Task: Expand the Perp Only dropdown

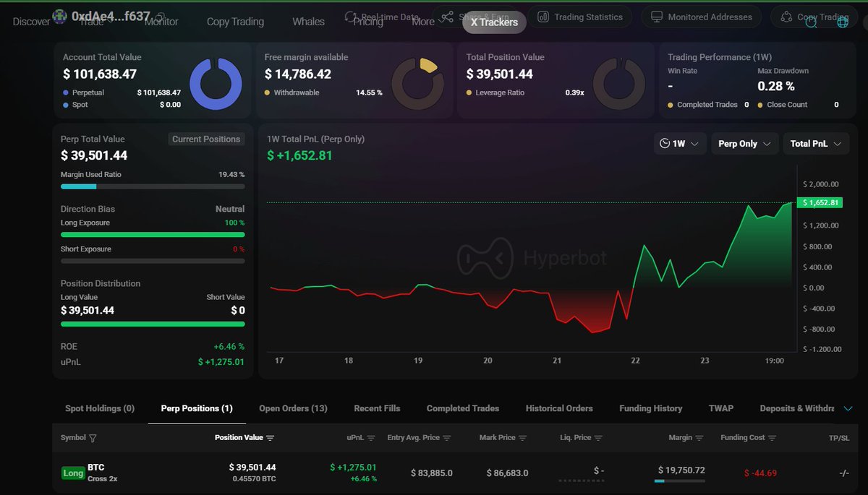Action: click(744, 144)
